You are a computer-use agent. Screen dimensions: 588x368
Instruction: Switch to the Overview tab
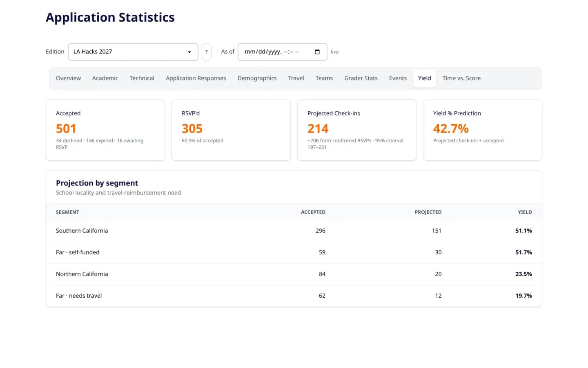tap(68, 78)
